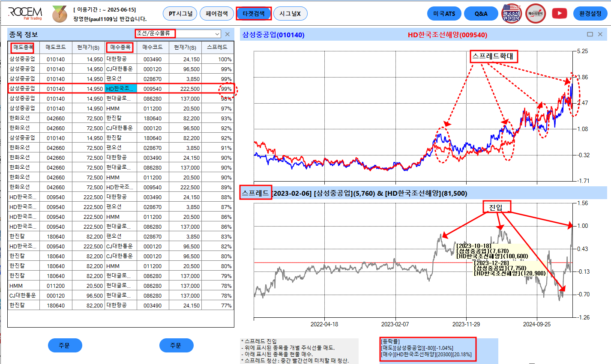Select the row with 88% spread
The width and height of the screenshot is (611, 364).
pyautogui.click(x=121, y=197)
